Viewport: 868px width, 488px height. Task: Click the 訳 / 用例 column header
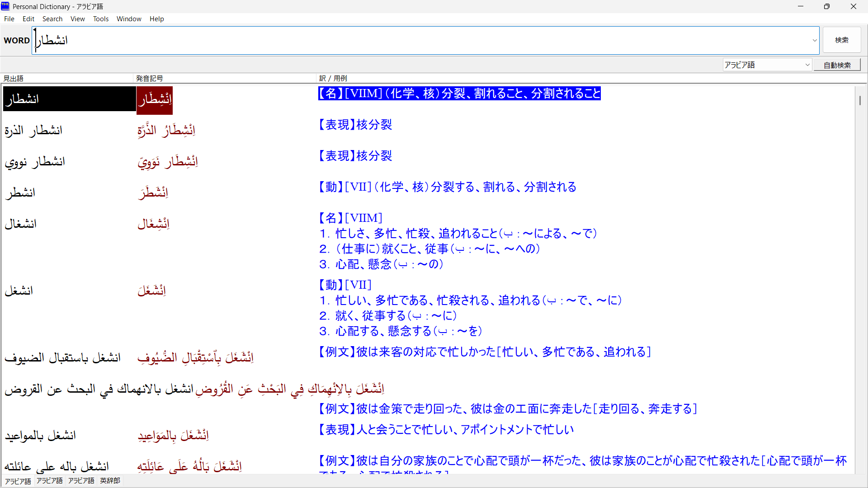tap(333, 79)
